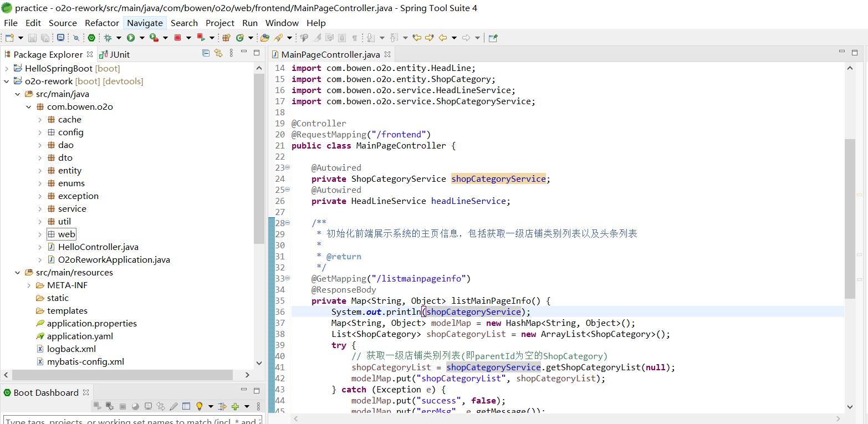This screenshot has height=424, width=868.
Task: Close the MainPageController.java editor tab
Action: pos(387,54)
